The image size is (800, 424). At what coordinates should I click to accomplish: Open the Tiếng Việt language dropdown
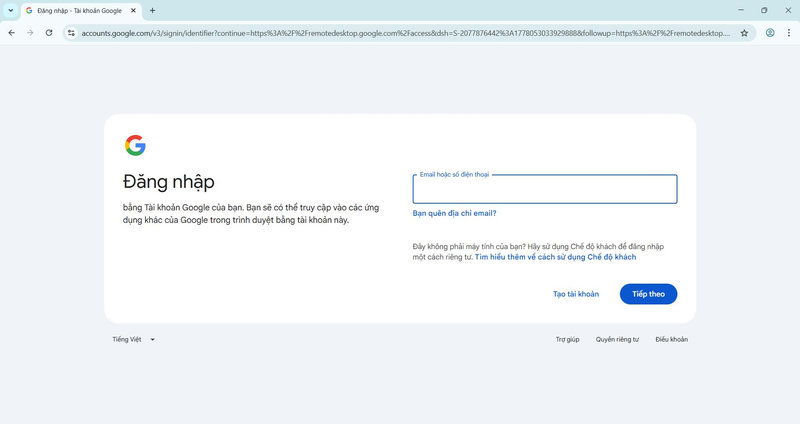coord(134,339)
